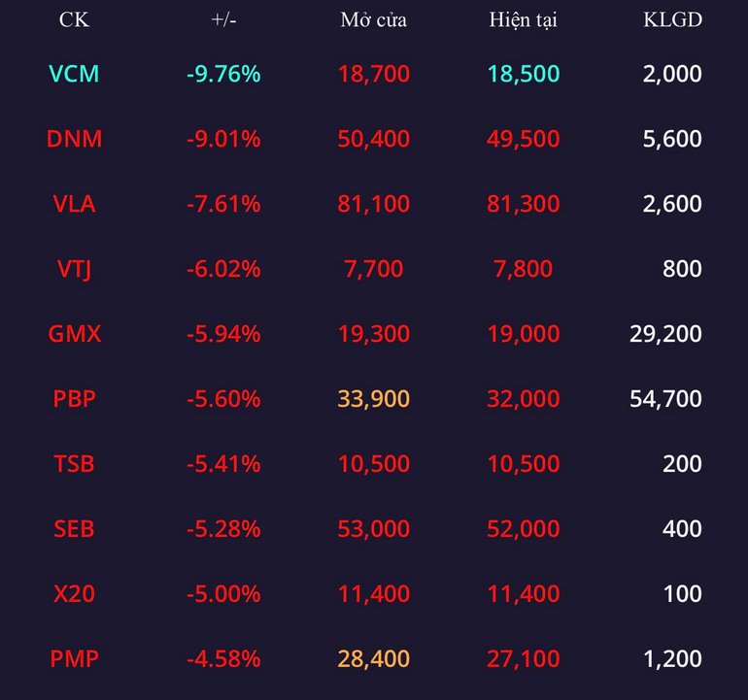This screenshot has height=700, width=748.
Task: Sort by the Hiện tại column header
Action: click(523, 20)
